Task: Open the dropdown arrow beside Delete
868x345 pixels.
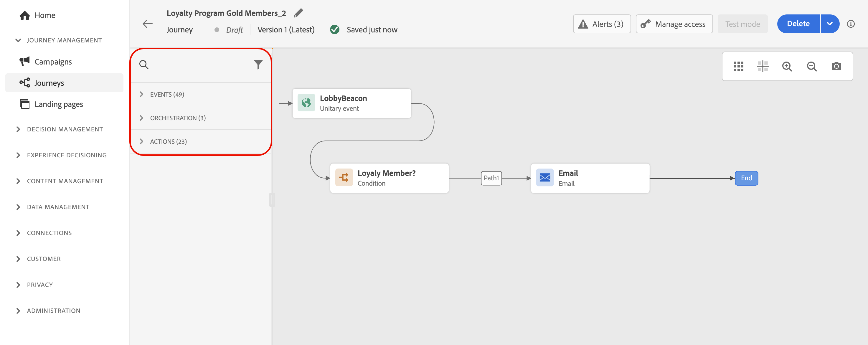Action: 830,24
